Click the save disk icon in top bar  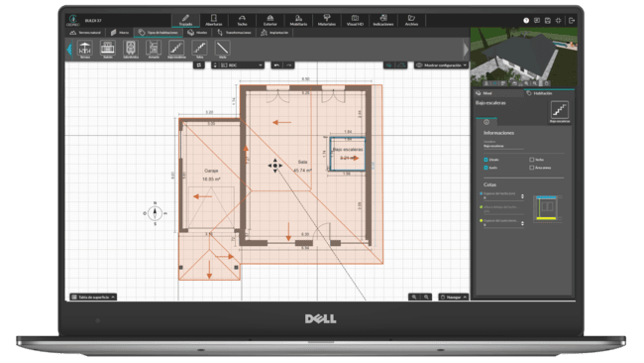tap(548, 20)
